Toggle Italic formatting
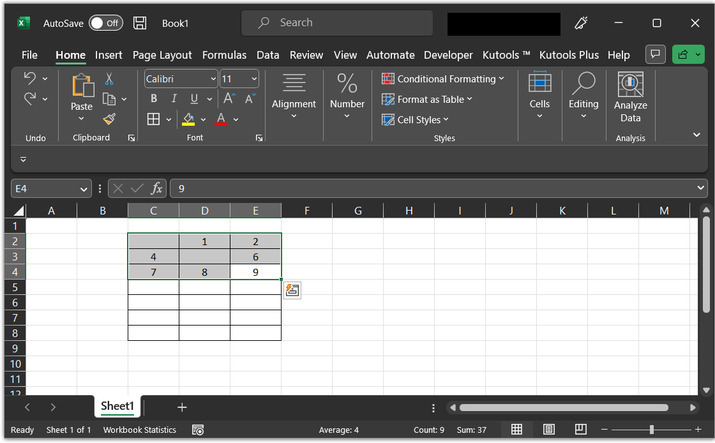The height and width of the screenshot is (443, 715). tap(173, 99)
